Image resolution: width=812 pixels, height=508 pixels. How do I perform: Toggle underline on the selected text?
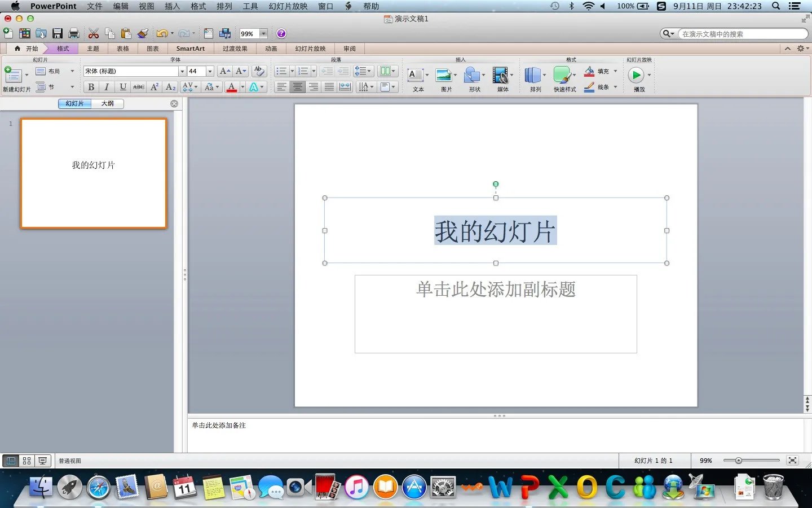pyautogui.click(x=122, y=86)
